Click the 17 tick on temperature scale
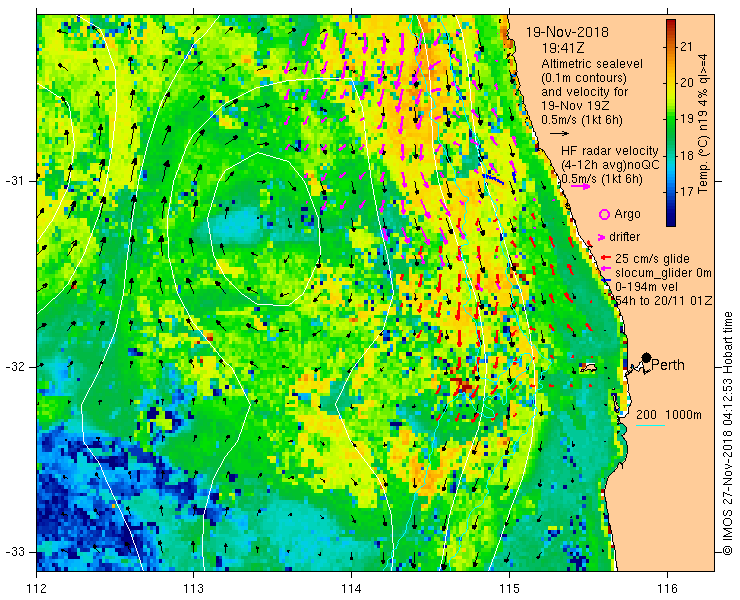740x600 pixels. [x=687, y=191]
